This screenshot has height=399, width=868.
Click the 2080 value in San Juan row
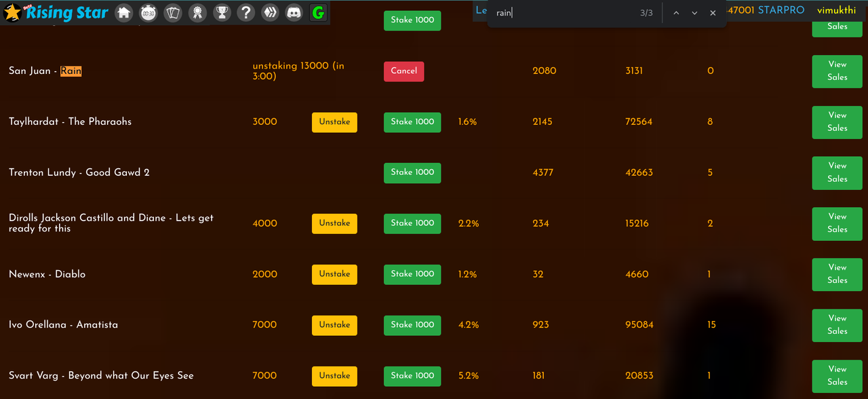click(545, 71)
